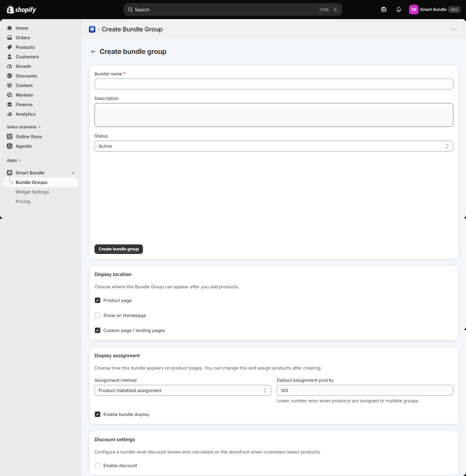This screenshot has width=466, height=476.
Task: Click the Orders inbox icon
Action: coord(10,38)
